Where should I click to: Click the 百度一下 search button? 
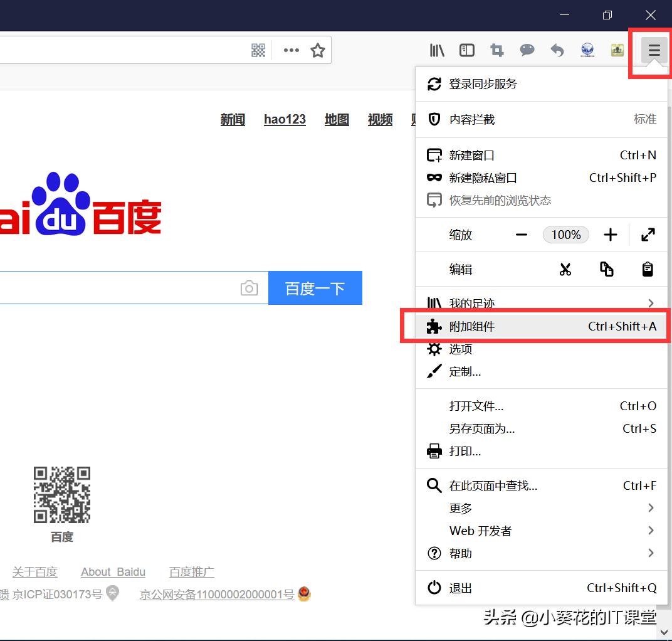point(315,288)
